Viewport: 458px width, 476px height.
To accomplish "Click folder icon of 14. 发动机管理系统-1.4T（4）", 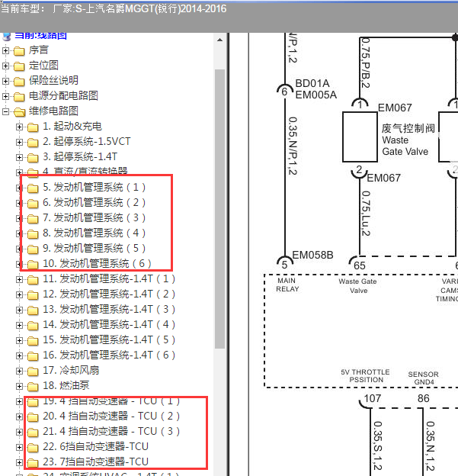I will 33,326.
